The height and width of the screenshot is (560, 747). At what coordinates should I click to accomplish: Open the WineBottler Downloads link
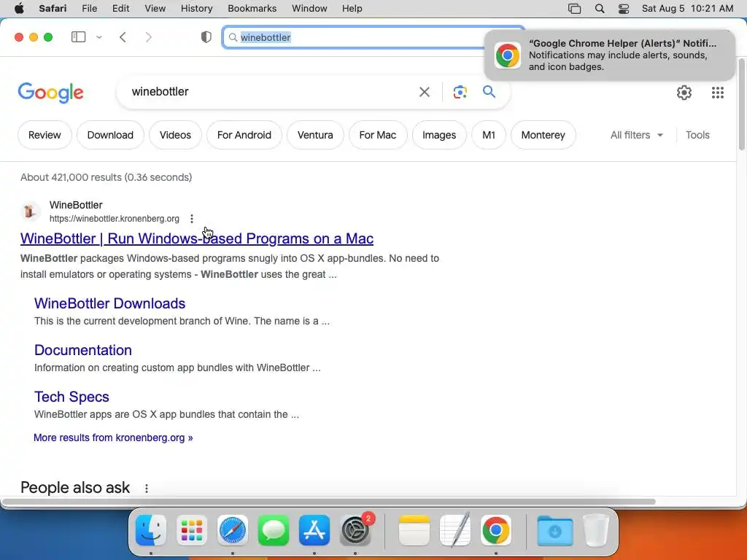tap(109, 303)
